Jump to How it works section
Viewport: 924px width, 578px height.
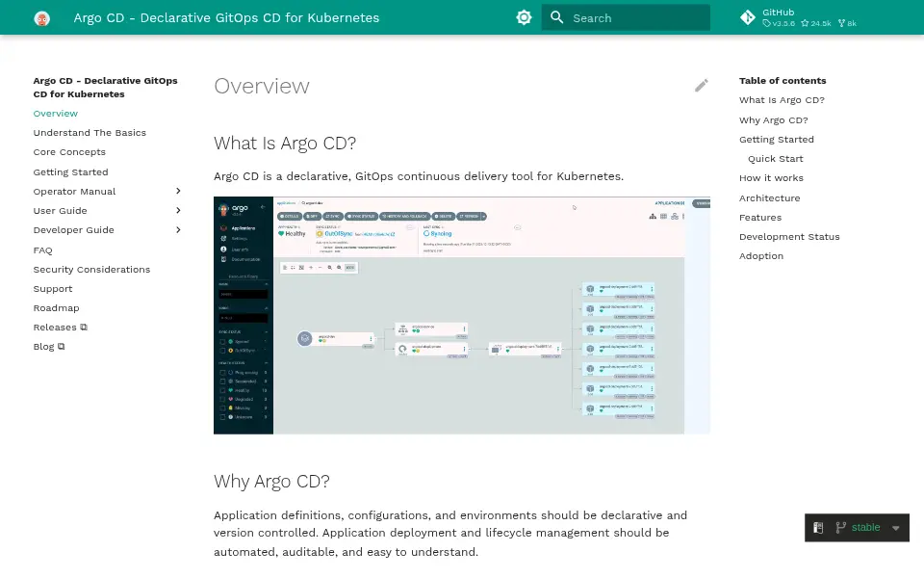771,178
